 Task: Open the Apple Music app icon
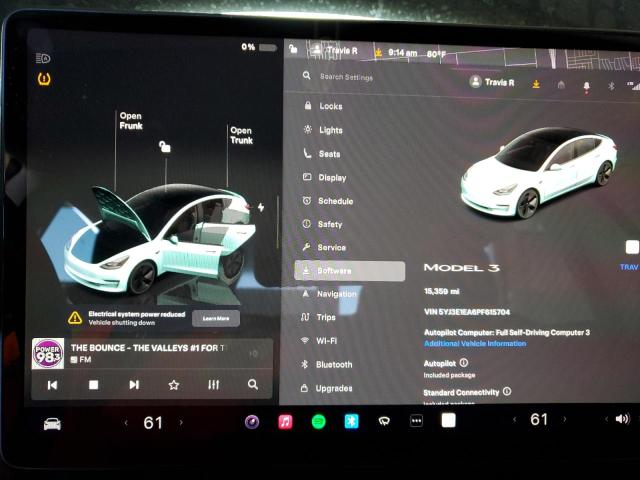point(285,421)
